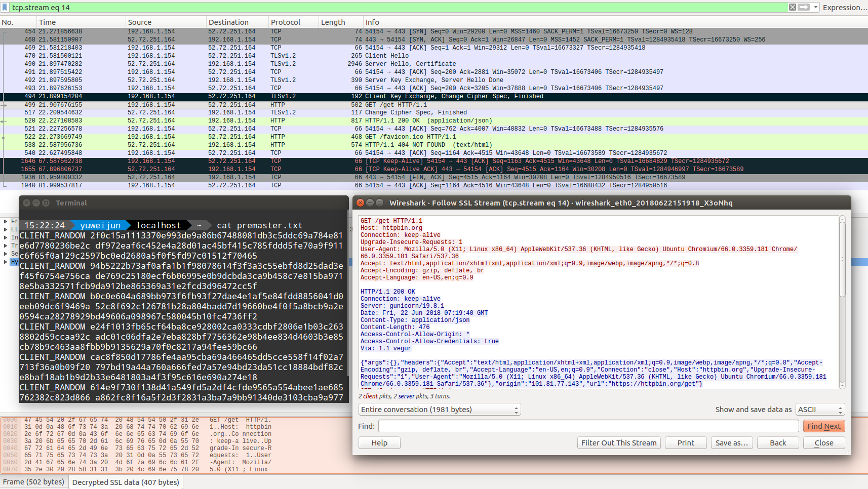Maximize the Terminal window
Viewport: 868px width, 489px height.
(46, 203)
